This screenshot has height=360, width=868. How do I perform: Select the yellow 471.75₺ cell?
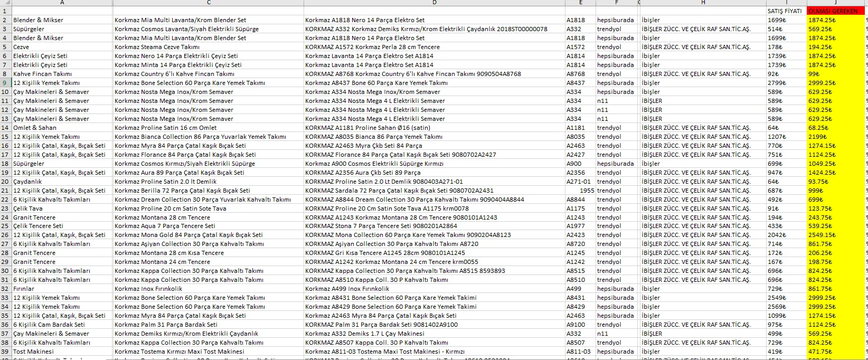(x=836, y=352)
